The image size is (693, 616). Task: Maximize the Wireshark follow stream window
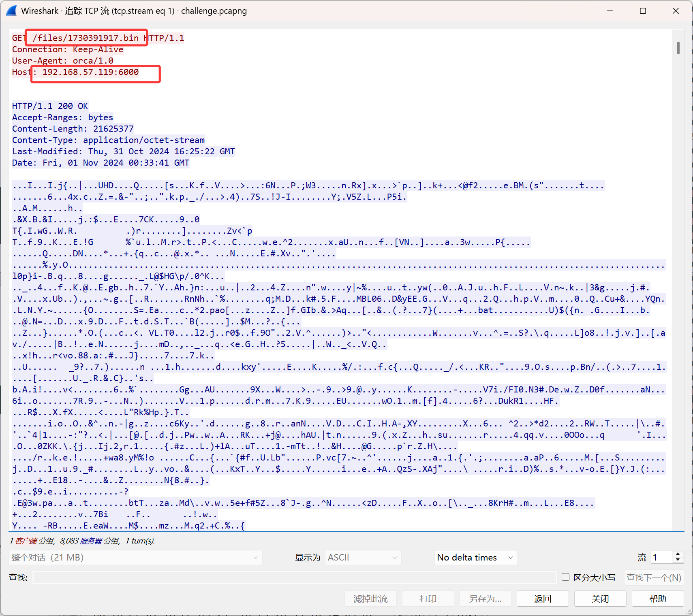(643, 11)
